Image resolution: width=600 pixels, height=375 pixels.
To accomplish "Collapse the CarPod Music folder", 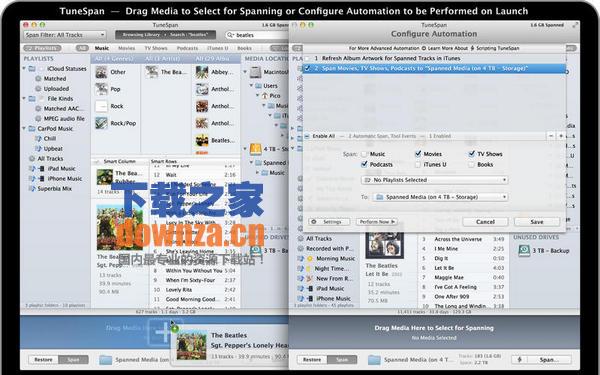I will (x=24, y=128).
